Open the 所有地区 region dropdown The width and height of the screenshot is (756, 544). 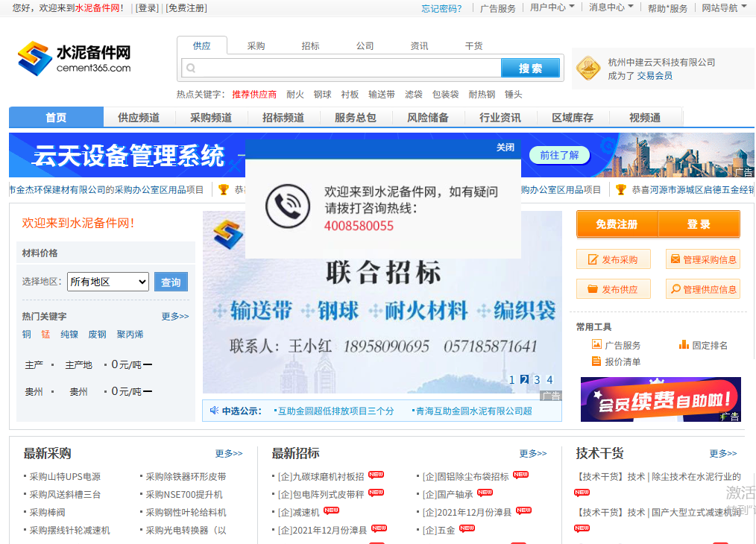tap(107, 282)
